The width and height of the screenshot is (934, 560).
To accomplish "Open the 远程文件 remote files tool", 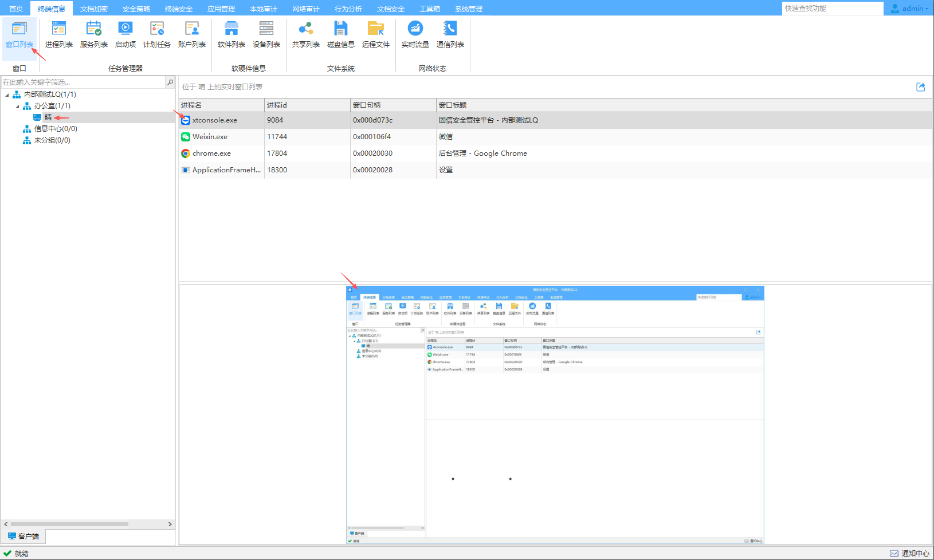I will coord(376,34).
